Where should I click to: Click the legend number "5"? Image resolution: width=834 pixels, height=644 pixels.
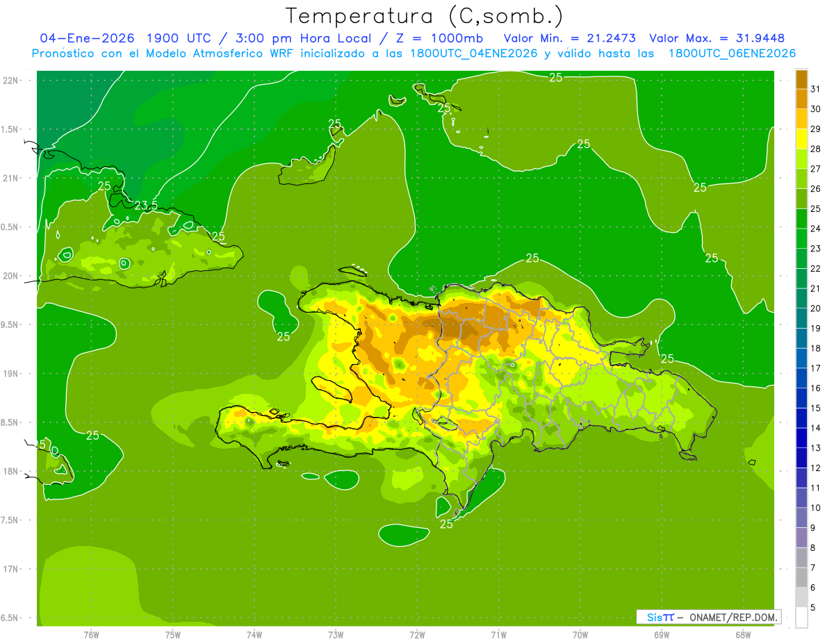pyautogui.click(x=812, y=608)
